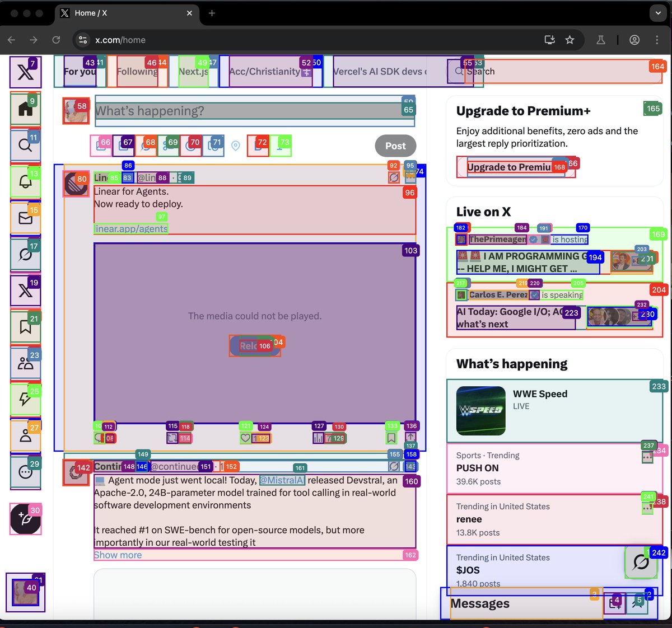Image resolution: width=672 pixels, height=628 pixels.
Task: Open Communities people icon in sidebar
Action: tap(25, 363)
